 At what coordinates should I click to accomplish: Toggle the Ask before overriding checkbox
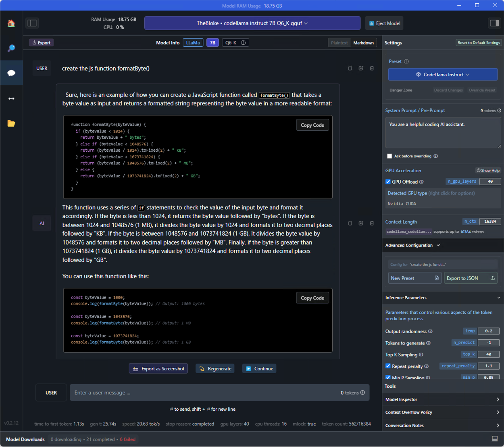pos(389,156)
